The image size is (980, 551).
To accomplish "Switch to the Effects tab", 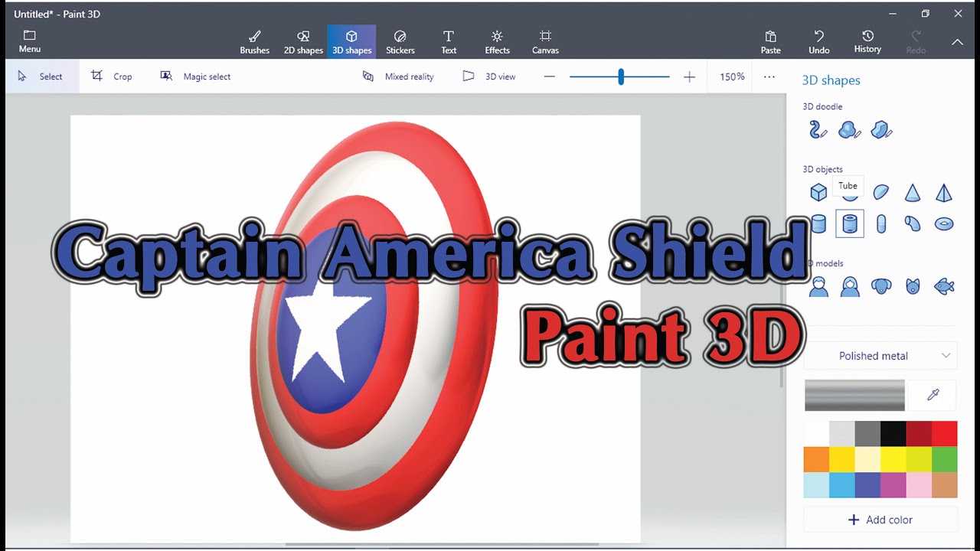I will (x=497, y=42).
